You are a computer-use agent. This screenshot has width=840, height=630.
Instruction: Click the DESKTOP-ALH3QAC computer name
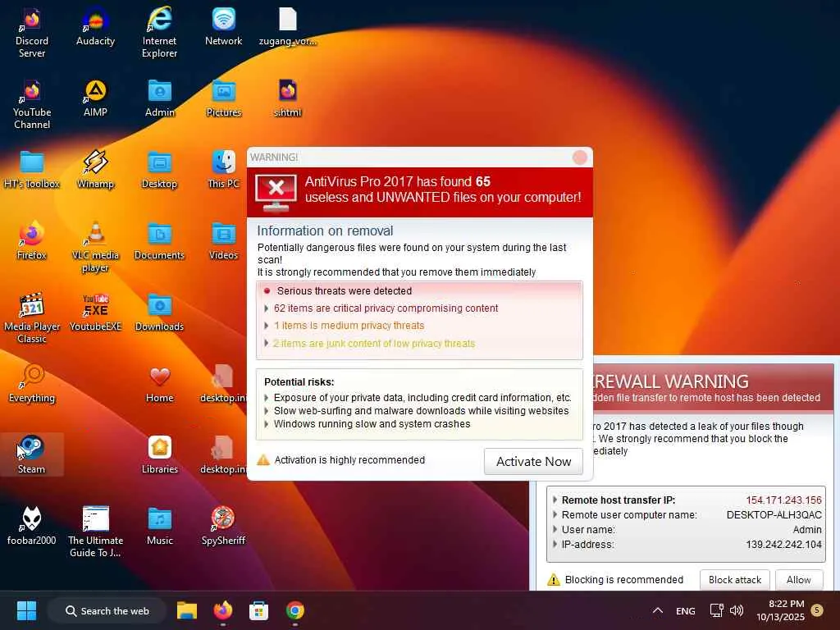coord(774,515)
